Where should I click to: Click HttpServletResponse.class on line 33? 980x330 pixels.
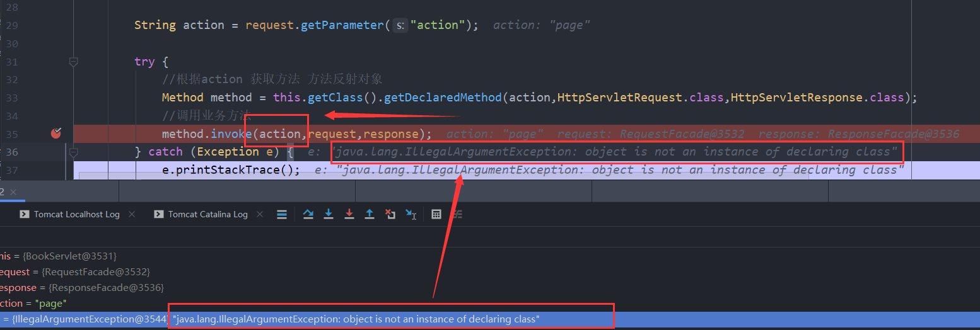[x=817, y=98]
